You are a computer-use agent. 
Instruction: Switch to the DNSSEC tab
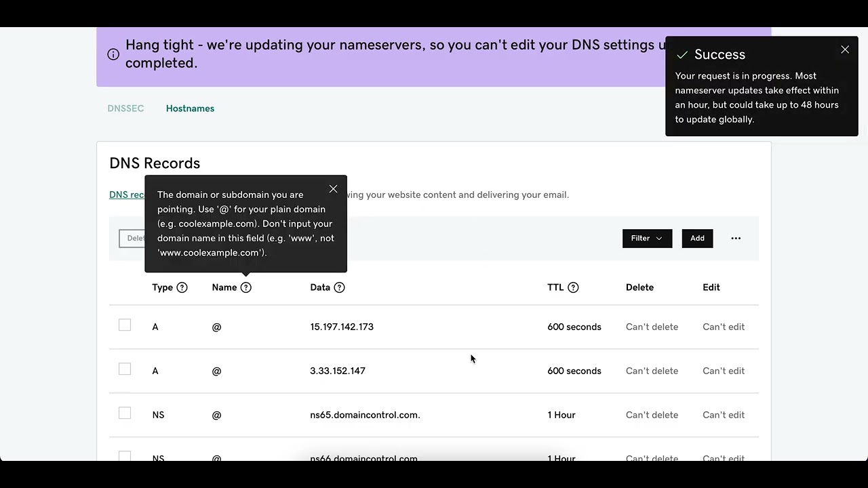coord(125,108)
